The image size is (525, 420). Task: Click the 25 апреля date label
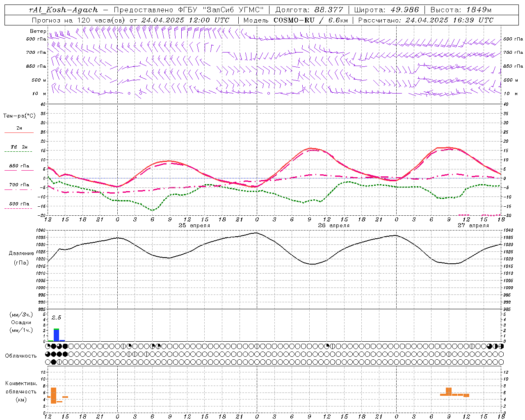tap(194, 226)
